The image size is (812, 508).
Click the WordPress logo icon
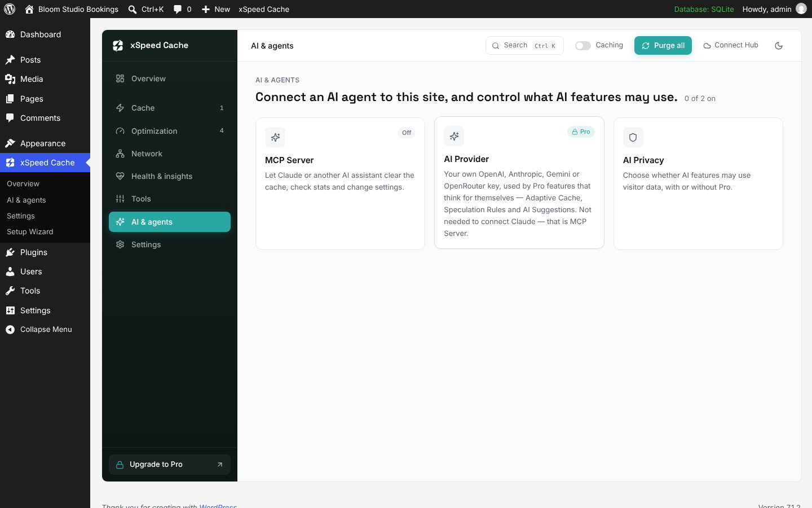coord(10,9)
